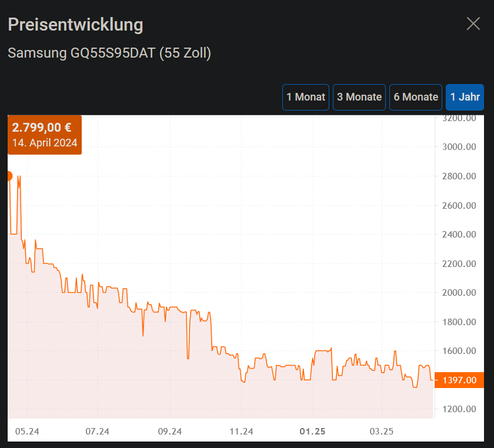Close the Preisentwicklung dialog

(473, 24)
